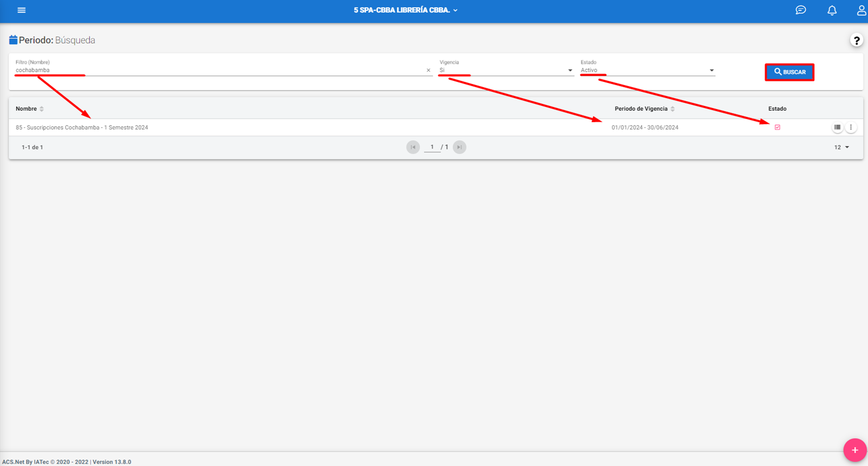The image size is (868, 466).
Task: Open the chat messages icon
Action: click(x=800, y=10)
